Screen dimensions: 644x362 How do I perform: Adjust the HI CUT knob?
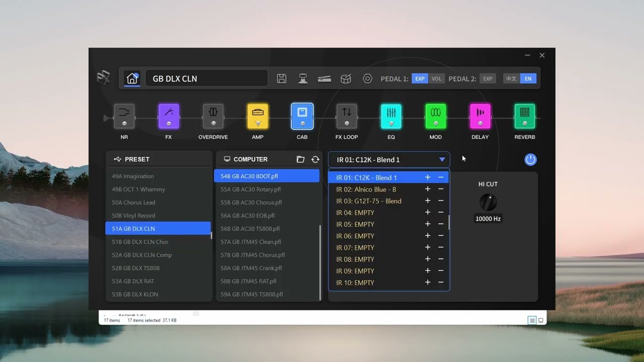pos(488,202)
